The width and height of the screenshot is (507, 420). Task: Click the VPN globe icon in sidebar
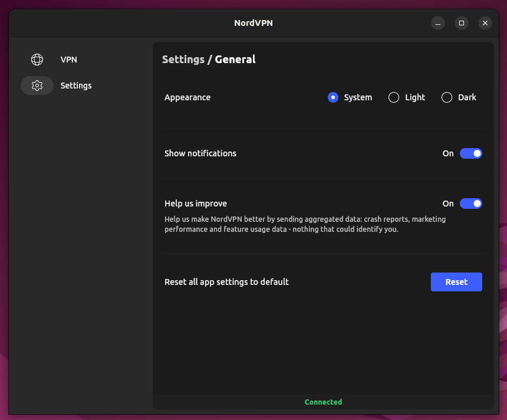(37, 60)
